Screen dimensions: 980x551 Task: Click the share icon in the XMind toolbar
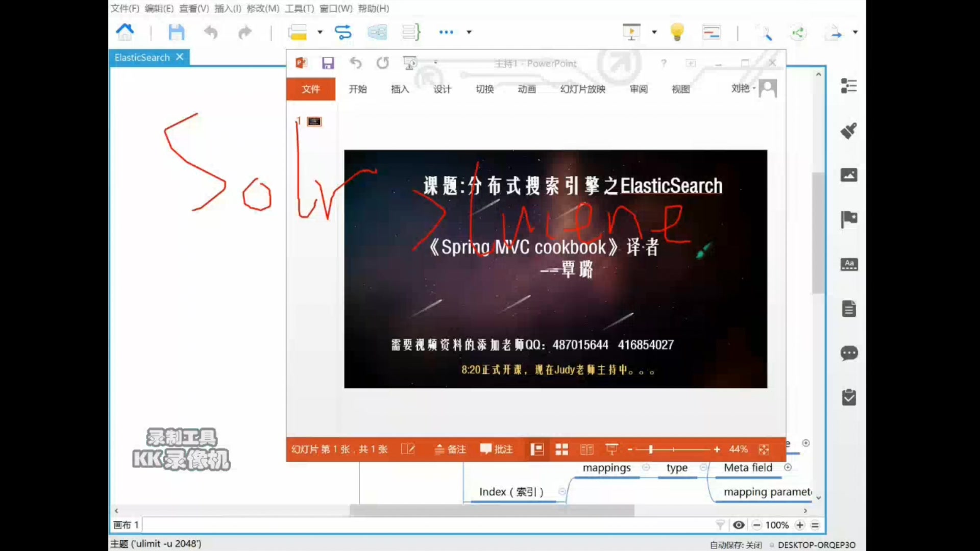click(798, 33)
